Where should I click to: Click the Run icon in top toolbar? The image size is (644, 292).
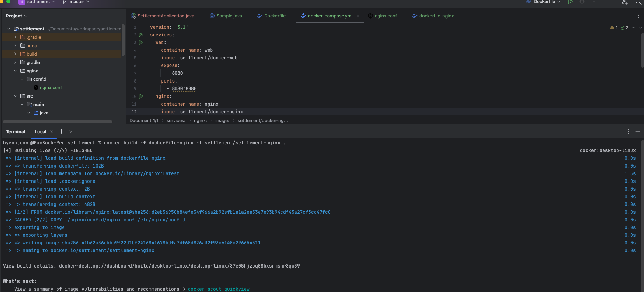(570, 2)
